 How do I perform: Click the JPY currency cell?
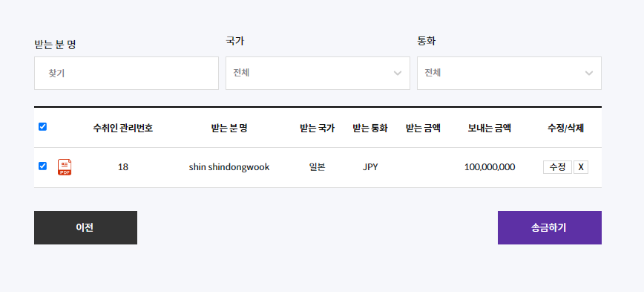pos(370,167)
